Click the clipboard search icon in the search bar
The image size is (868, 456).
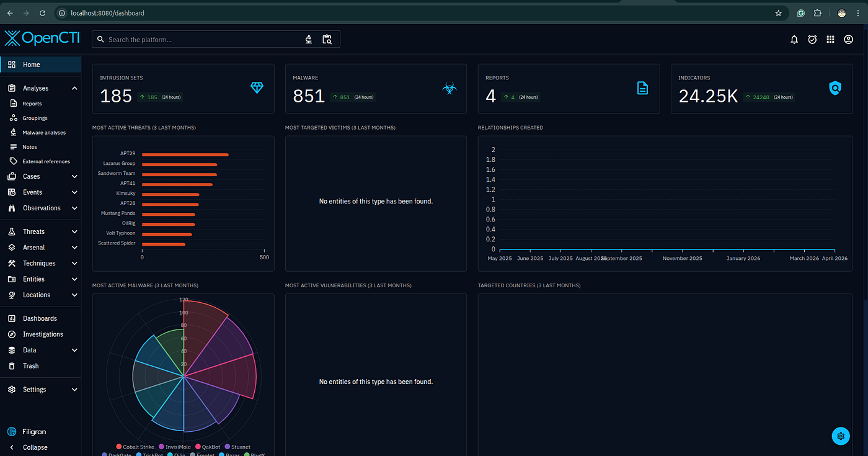tap(327, 40)
